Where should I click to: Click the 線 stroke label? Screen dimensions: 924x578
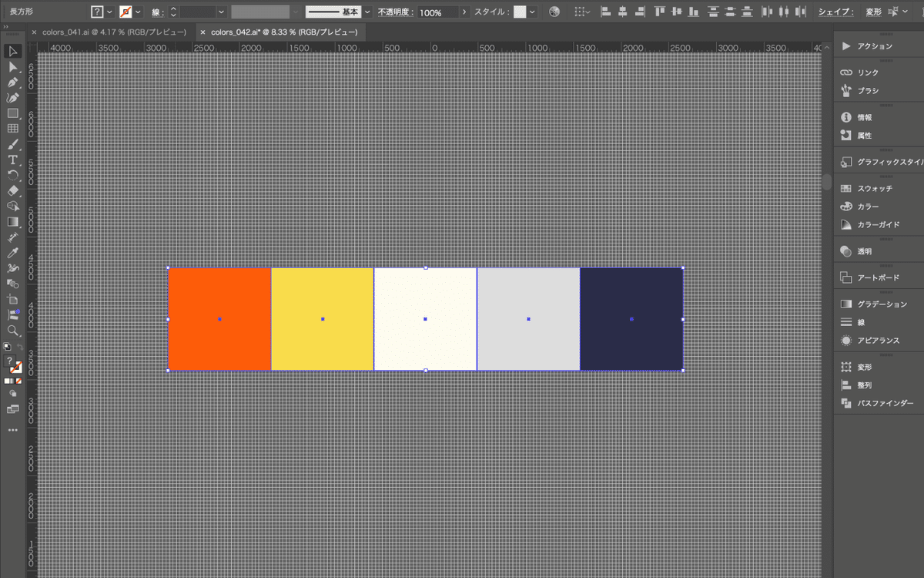click(157, 12)
